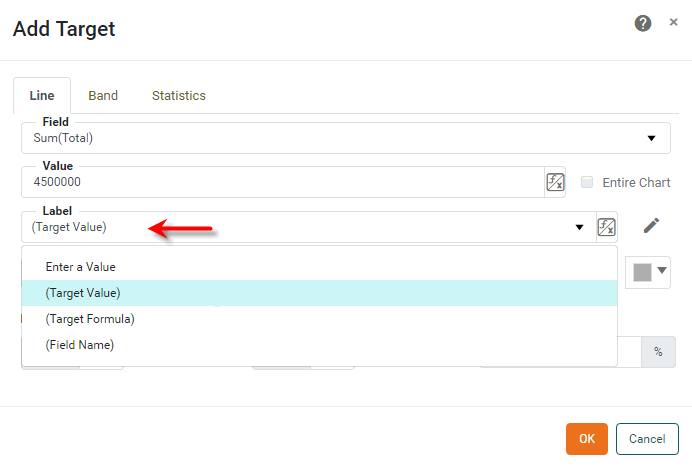The width and height of the screenshot is (692, 468).
Task: Expand the Field Sum(Total) dropdown
Action: point(651,138)
